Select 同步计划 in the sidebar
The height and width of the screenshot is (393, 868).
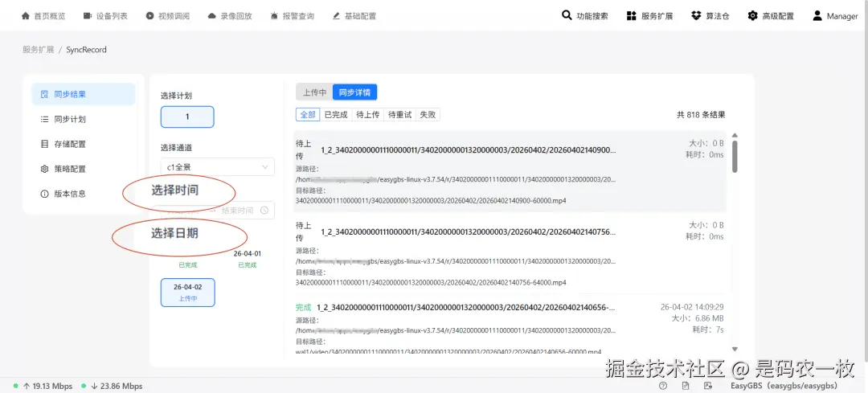(x=84, y=119)
